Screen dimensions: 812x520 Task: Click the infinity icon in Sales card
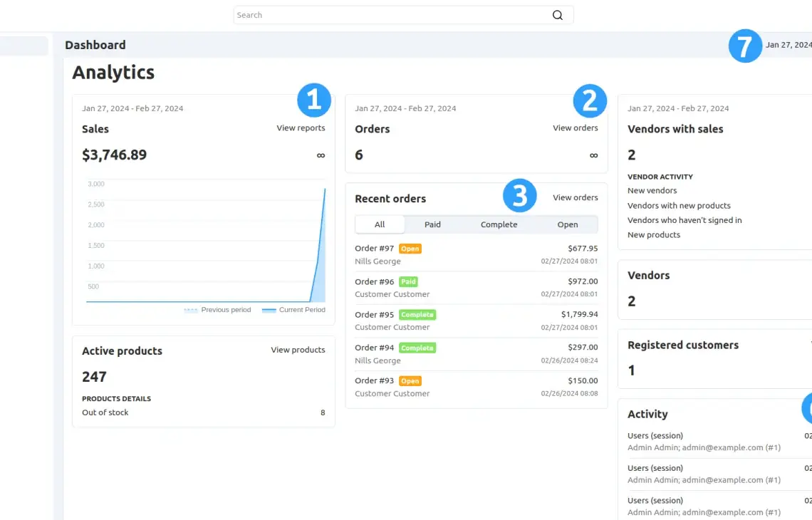(x=321, y=155)
